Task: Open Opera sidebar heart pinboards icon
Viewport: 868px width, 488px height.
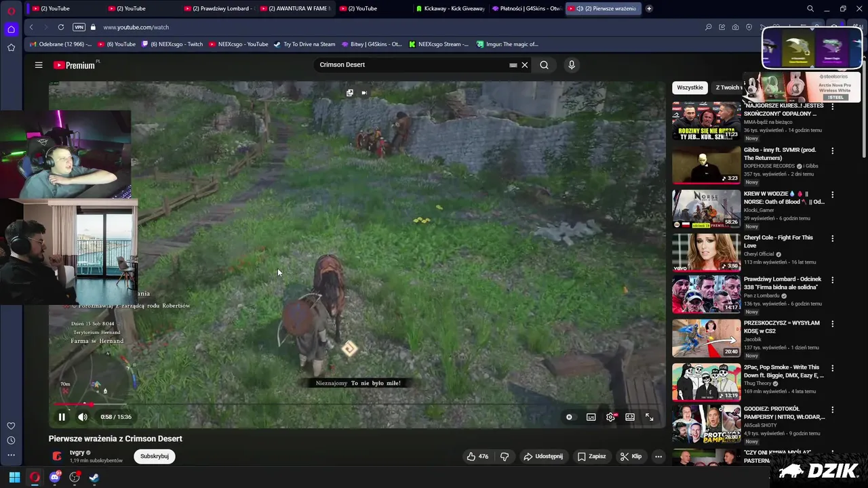Action: pos(11,426)
